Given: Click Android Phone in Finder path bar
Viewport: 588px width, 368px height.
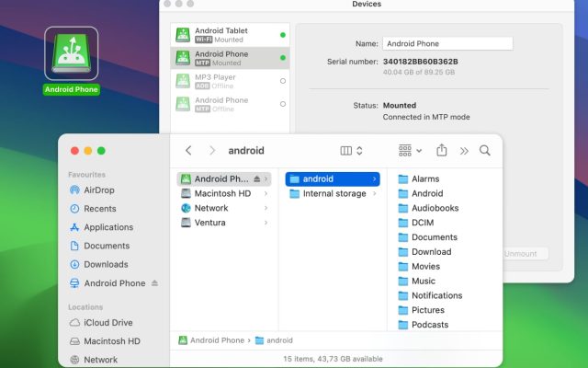Looking at the screenshot, I should (211, 340).
